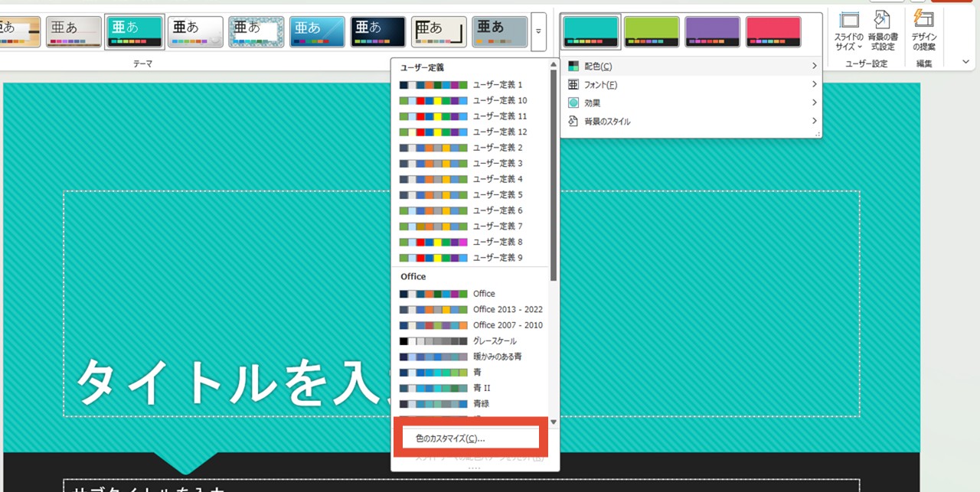The image size is (980, 492).
Task: Select the dark navy theme thumbnail
Action: tap(377, 31)
